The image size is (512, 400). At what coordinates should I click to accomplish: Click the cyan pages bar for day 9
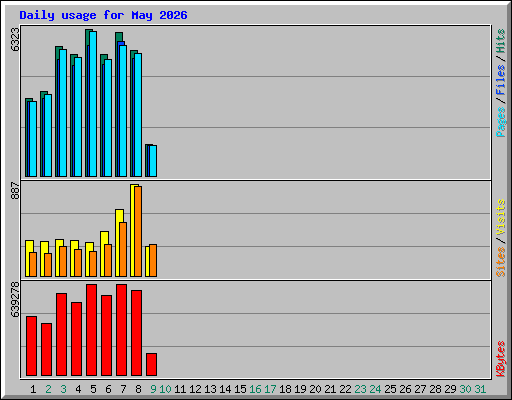153,161
